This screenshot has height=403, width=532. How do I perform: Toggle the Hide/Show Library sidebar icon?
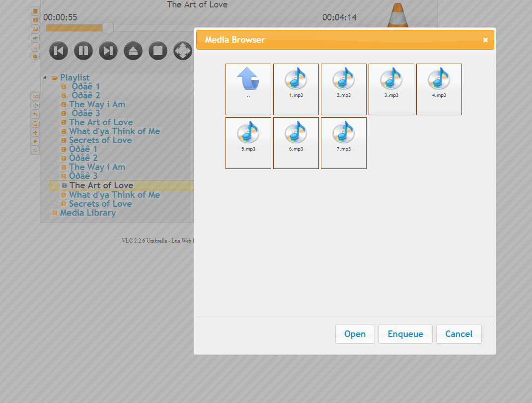pyautogui.click(x=35, y=11)
